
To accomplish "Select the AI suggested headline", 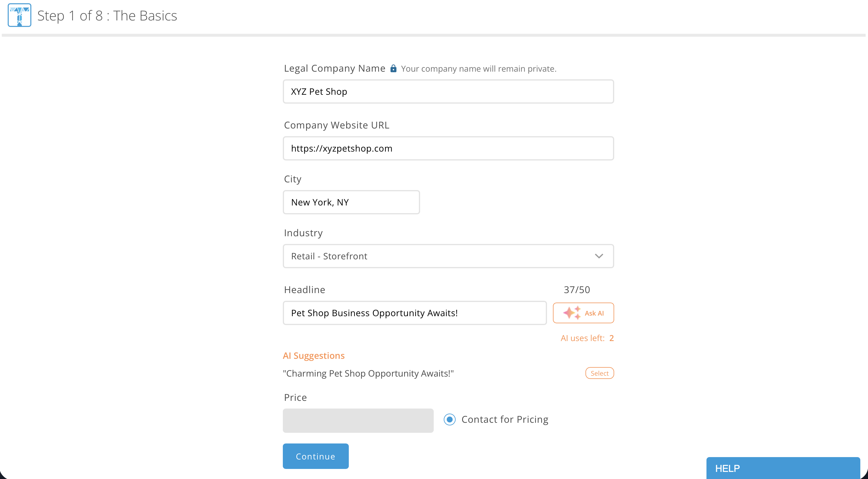I will pyautogui.click(x=599, y=373).
